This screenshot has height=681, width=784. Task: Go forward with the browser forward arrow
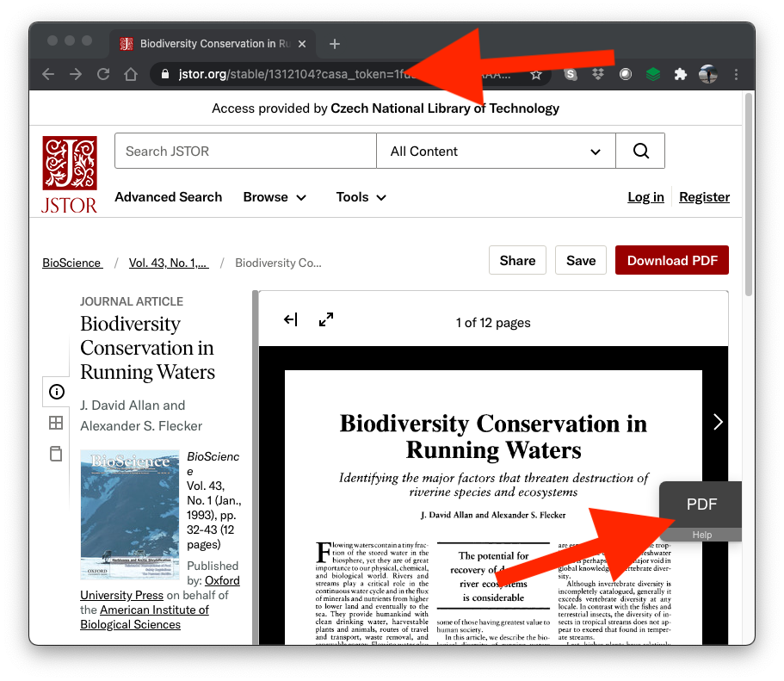[76, 75]
